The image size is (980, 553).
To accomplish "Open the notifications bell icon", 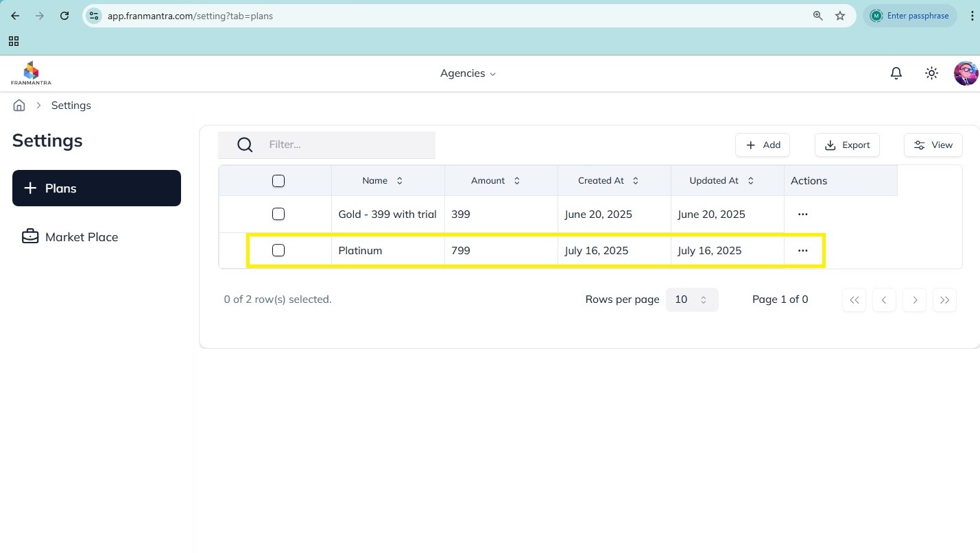I will (x=896, y=73).
